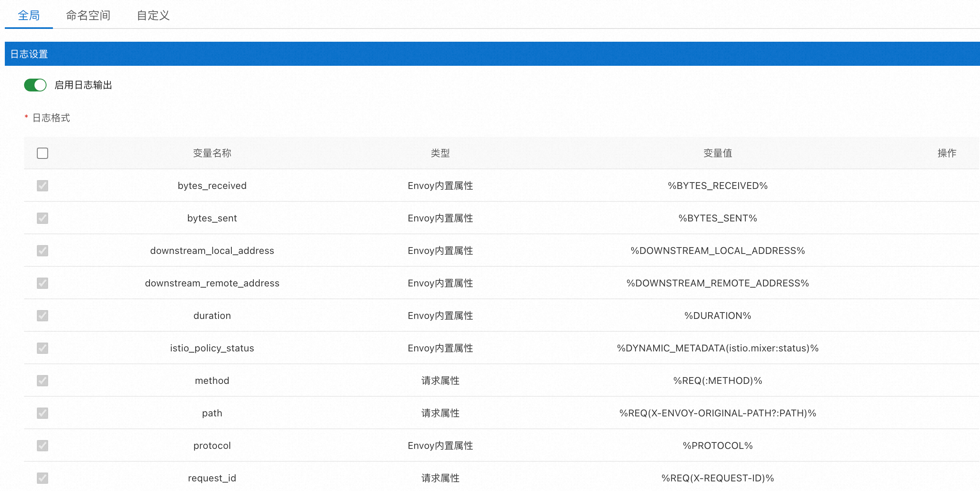Select the istio_policy_status checkbox
The image size is (980, 491).
coord(42,348)
